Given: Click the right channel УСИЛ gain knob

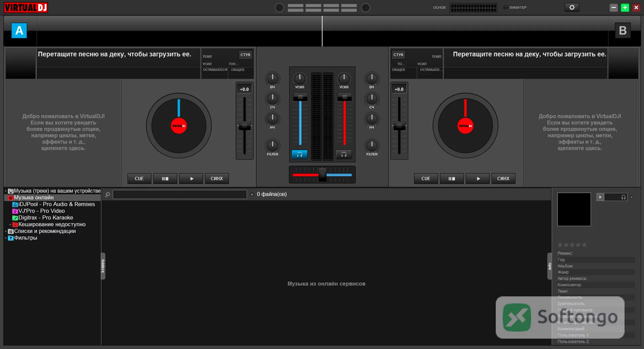Looking at the screenshot, I should [344, 78].
